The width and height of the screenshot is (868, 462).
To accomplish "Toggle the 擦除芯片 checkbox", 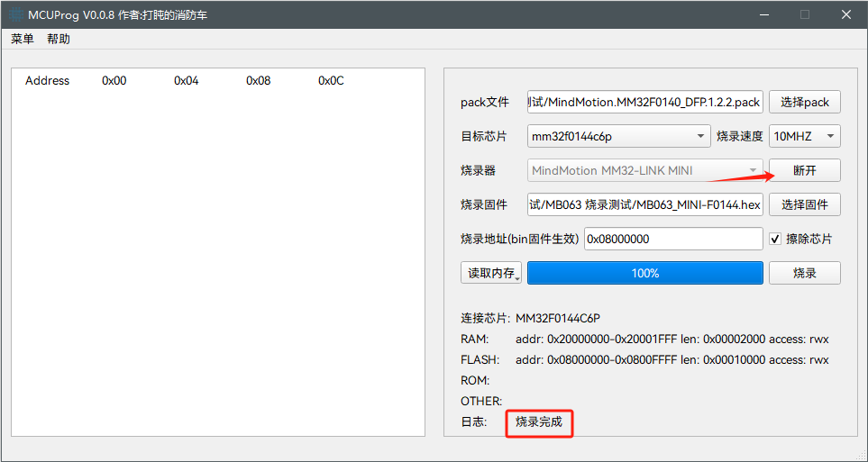I will pos(775,240).
